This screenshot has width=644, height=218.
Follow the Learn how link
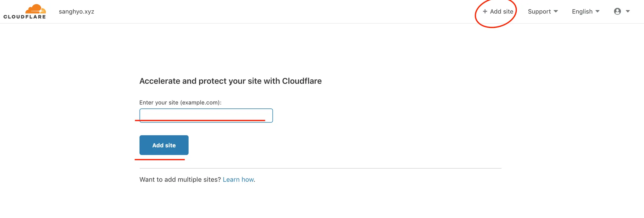pos(238,180)
